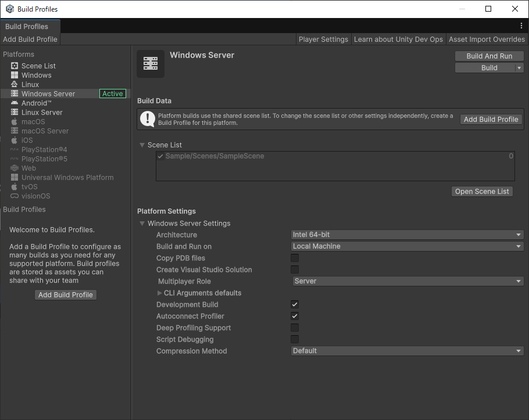
Task: Open the Build button dropdown arrow
Action: [520, 68]
